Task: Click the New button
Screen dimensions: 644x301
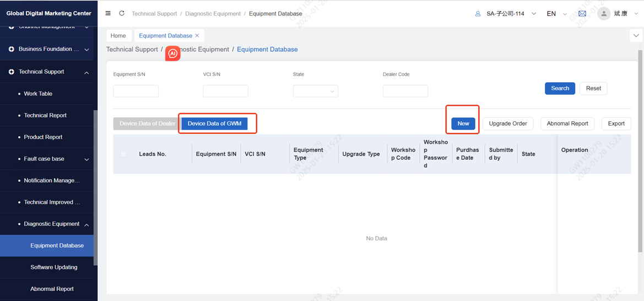Action: click(x=463, y=123)
